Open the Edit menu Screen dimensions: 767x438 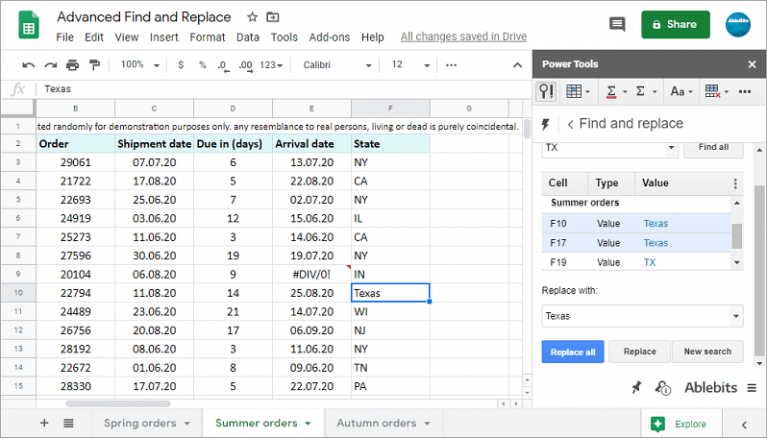[x=94, y=37]
